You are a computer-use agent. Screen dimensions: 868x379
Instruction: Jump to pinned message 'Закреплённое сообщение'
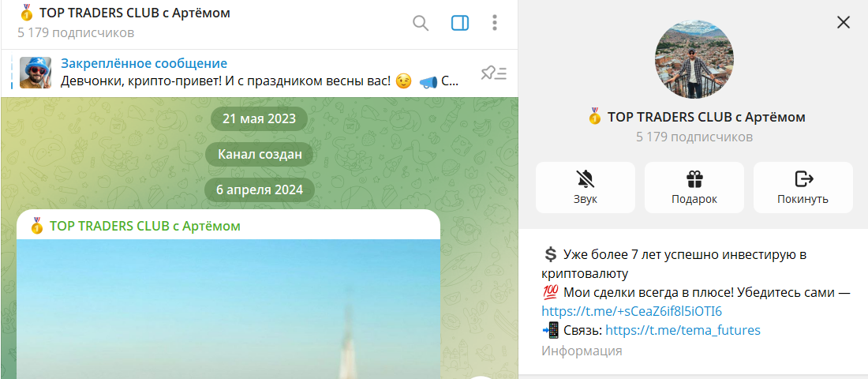coord(144,64)
